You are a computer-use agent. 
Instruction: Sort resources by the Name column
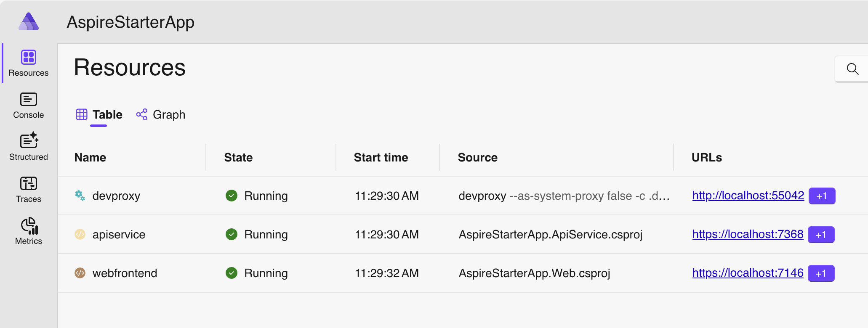[90, 157]
